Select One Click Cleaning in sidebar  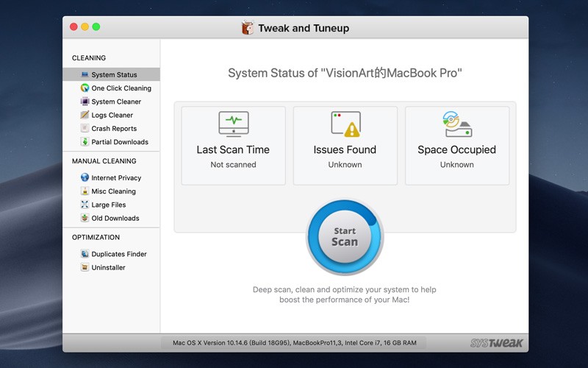(x=112, y=88)
